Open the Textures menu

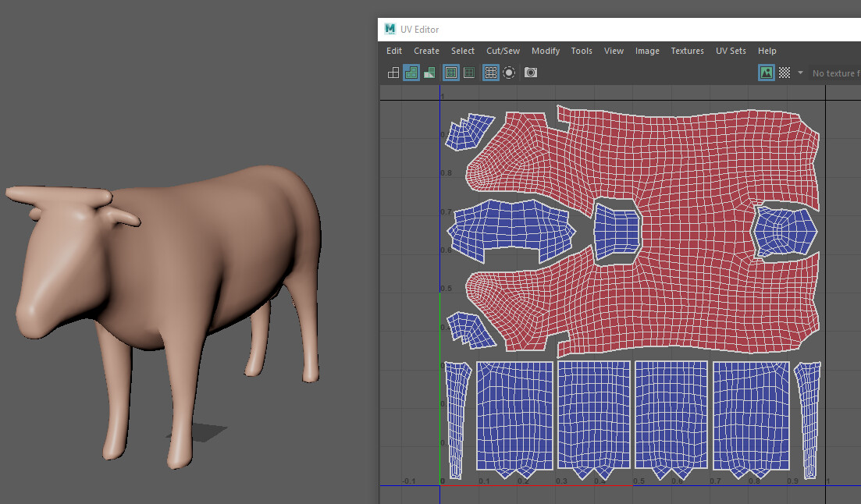[688, 51]
